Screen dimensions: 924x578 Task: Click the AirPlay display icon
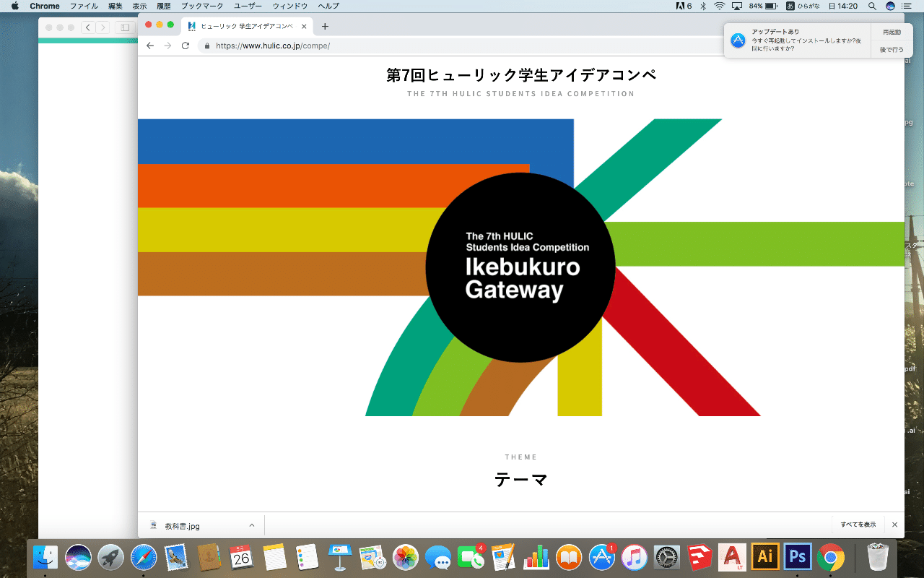737,6
